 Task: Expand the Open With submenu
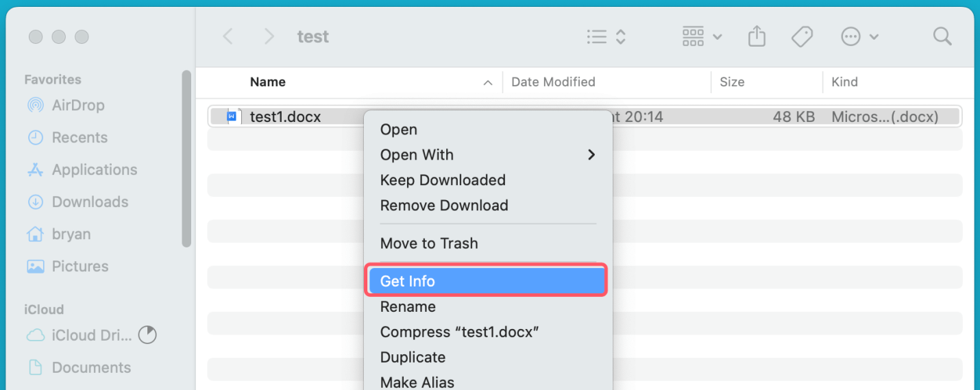487,155
